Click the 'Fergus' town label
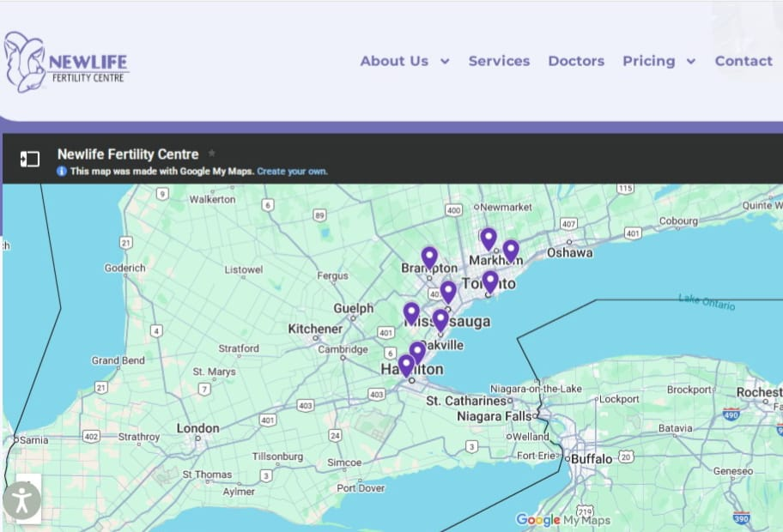783x532 pixels. pyautogui.click(x=332, y=275)
